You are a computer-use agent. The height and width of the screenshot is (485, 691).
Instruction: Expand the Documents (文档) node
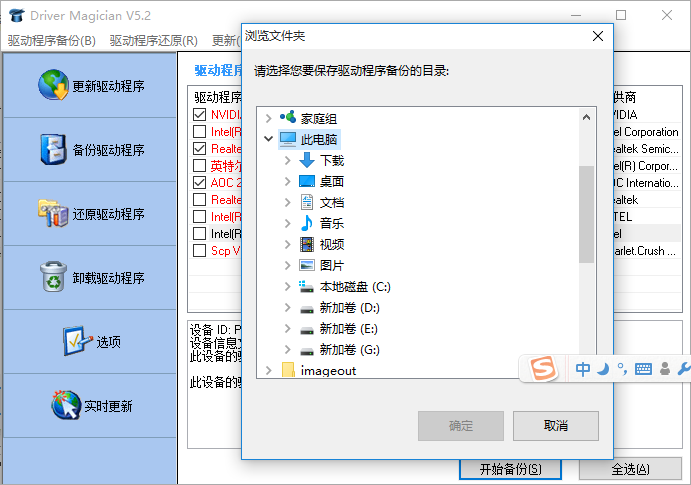click(x=287, y=202)
